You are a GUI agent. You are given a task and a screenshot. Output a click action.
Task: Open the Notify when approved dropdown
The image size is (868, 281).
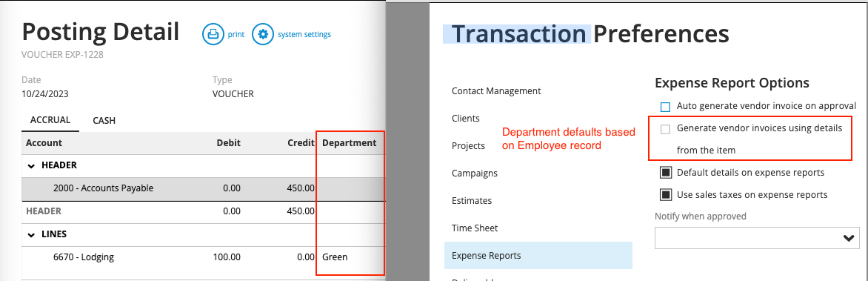click(757, 238)
